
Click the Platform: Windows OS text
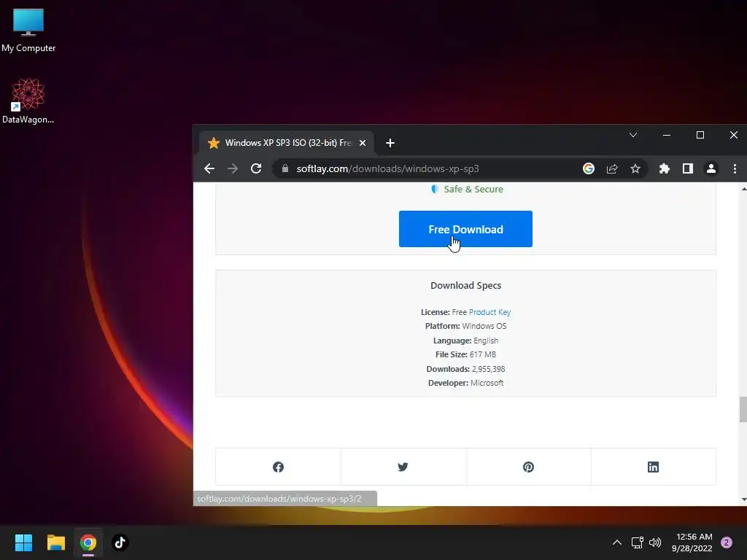click(465, 326)
